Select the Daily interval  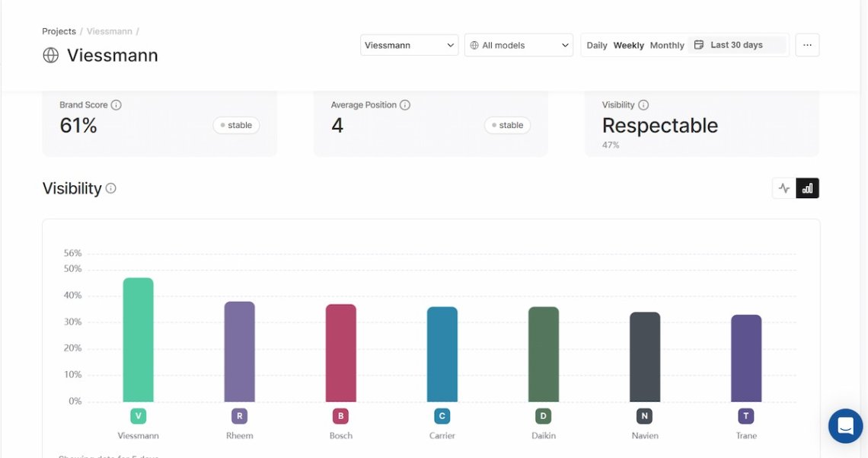point(597,46)
